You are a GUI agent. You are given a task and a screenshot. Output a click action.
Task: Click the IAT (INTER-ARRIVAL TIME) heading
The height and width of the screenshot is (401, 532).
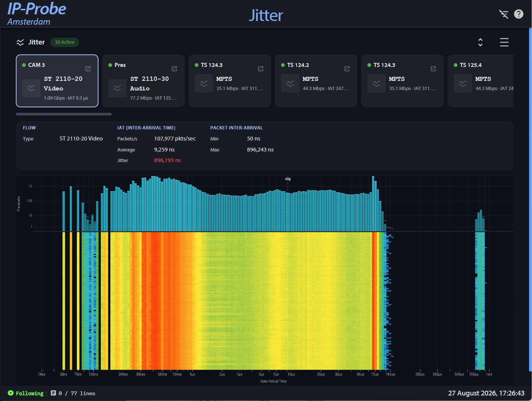[146, 128]
